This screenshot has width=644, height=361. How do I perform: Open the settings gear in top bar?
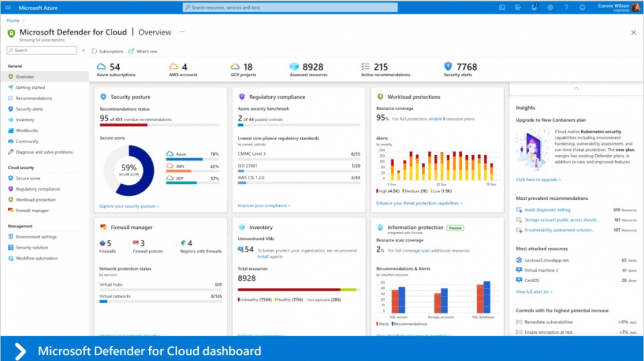coord(550,8)
